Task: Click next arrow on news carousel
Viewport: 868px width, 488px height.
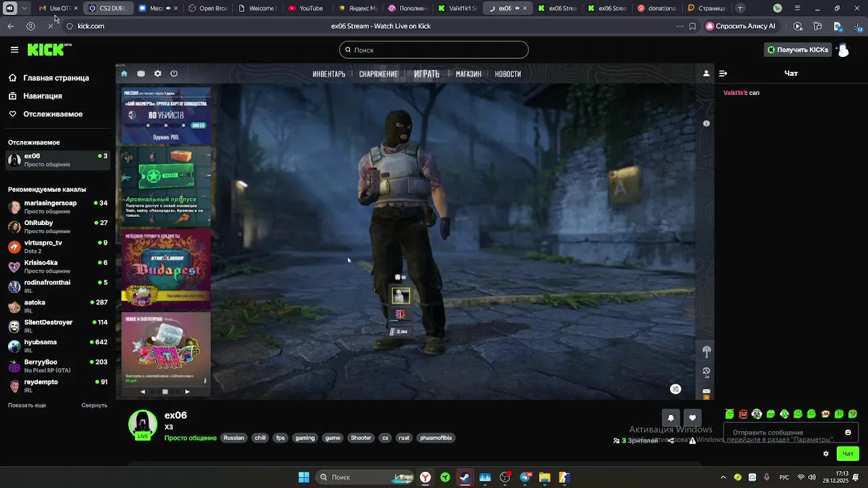Action: 187,391
